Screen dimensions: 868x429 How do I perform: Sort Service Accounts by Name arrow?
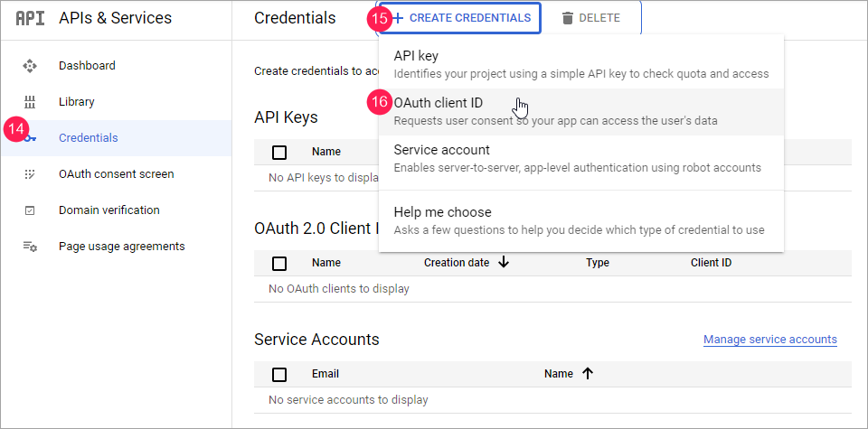pyautogui.click(x=588, y=373)
